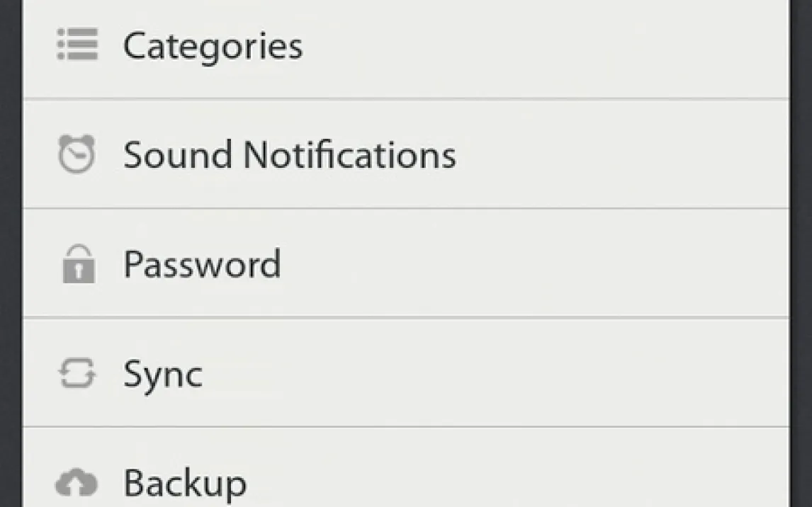Select the Password text label
This screenshot has height=507, width=812.
click(x=202, y=264)
